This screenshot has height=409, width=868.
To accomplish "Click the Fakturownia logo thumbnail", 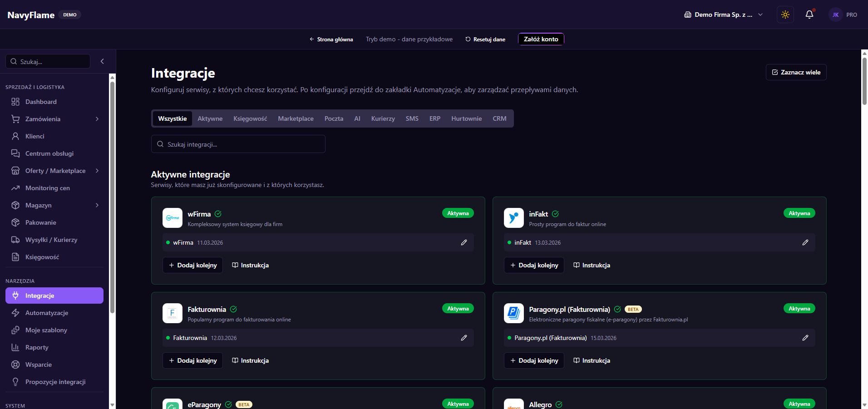I will [x=173, y=313].
